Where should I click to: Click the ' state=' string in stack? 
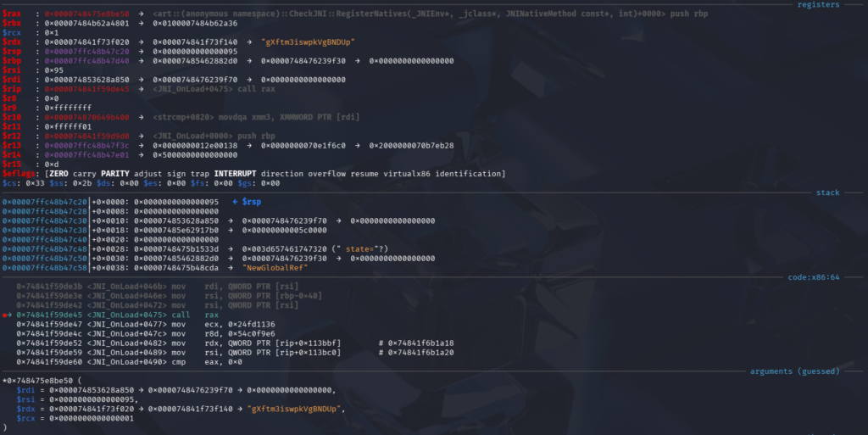coord(359,249)
